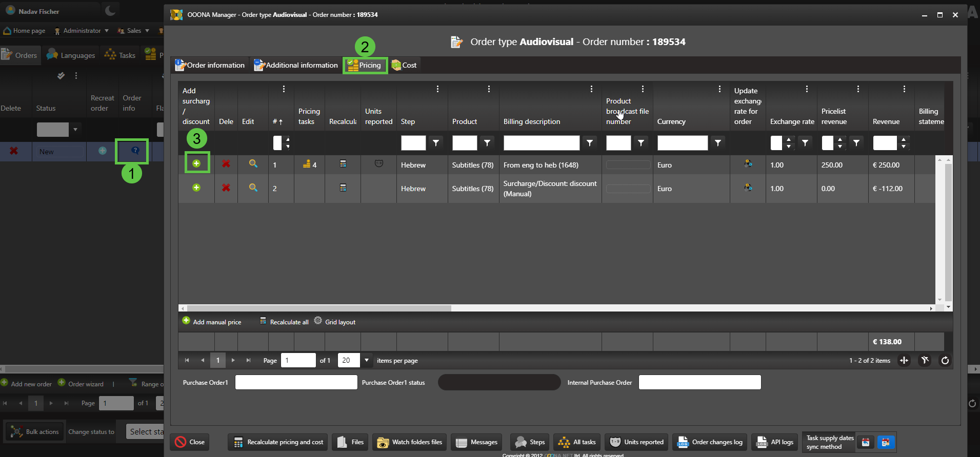Open edit magnifier for pricing row 1
Viewport: 980px width, 457px height.
(x=253, y=164)
